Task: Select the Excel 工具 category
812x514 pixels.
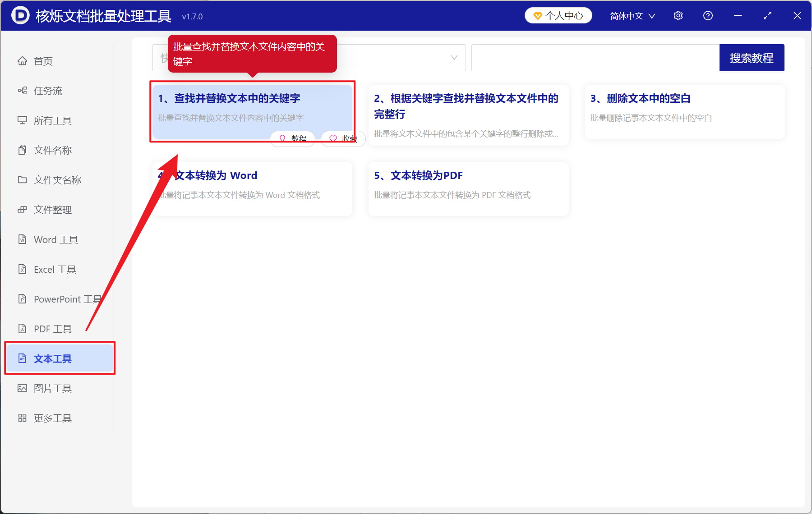Action: 54,269
